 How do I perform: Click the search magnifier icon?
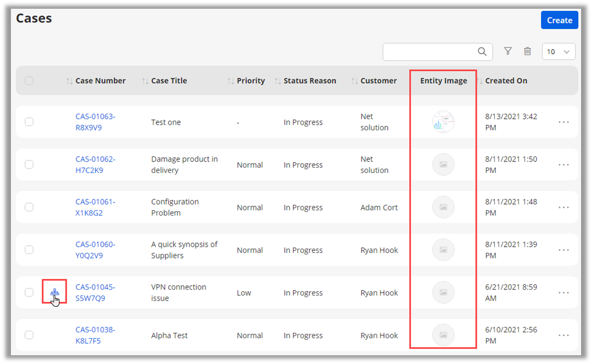click(482, 51)
